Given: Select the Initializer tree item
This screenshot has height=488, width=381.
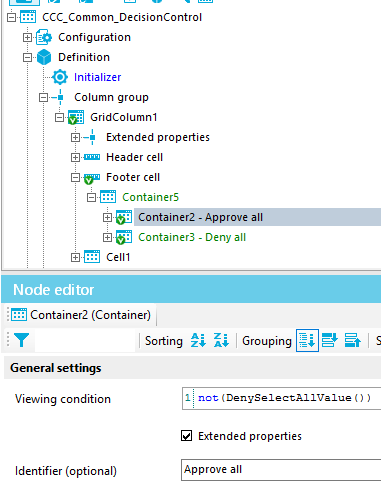Looking at the screenshot, I should pyautogui.click(x=97, y=77).
